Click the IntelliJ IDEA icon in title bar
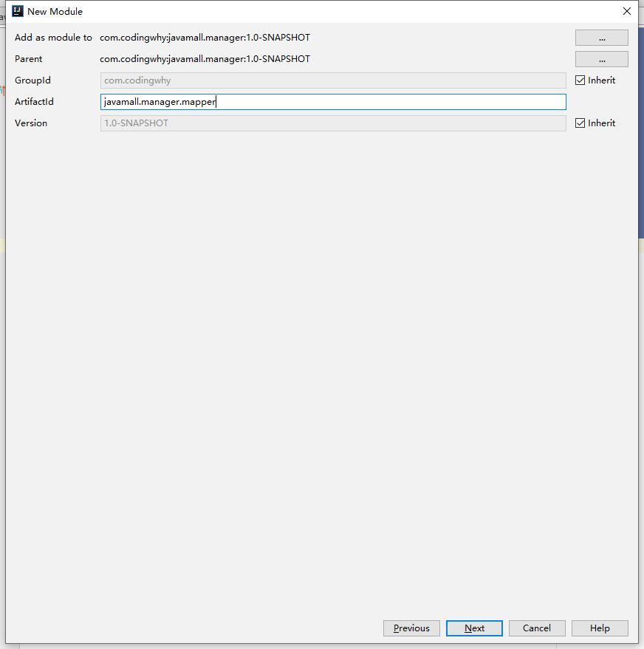The height and width of the screenshot is (649, 644). (18, 11)
